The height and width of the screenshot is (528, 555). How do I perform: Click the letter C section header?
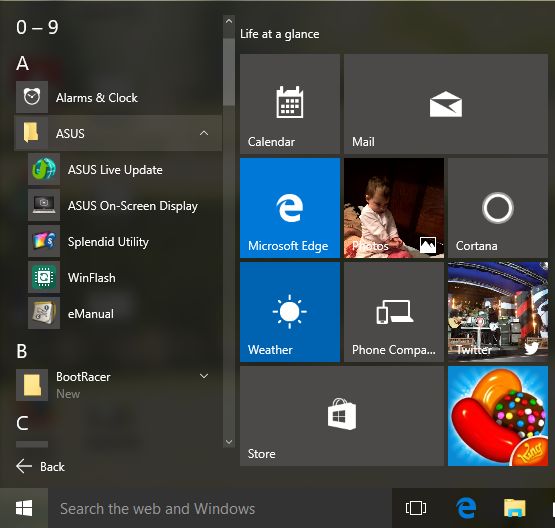point(22,423)
